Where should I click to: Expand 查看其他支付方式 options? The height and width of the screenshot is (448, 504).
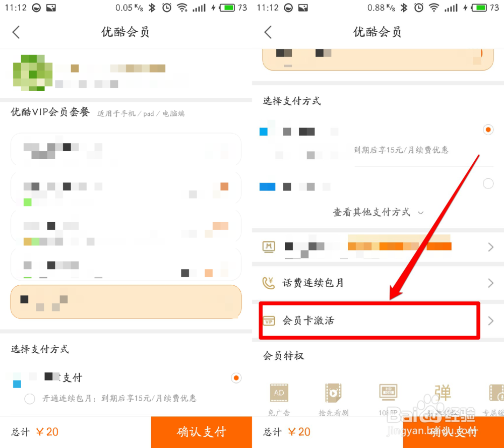tap(378, 212)
